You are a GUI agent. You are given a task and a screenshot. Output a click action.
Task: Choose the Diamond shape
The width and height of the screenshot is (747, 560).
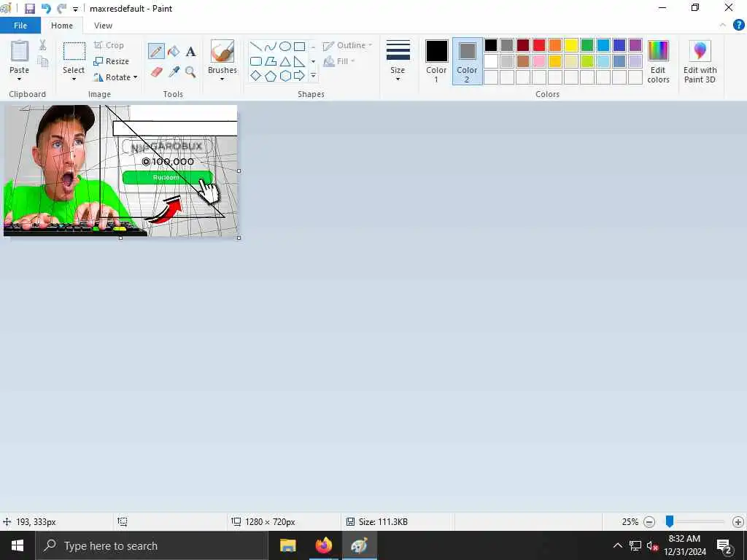pyautogui.click(x=256, y=76)
